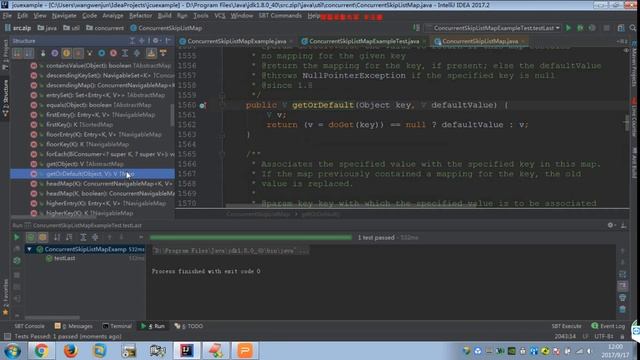Open Project Structure icon in top toolbar
Viewport: 640px width, 360px height.
(x=621, y=28)
